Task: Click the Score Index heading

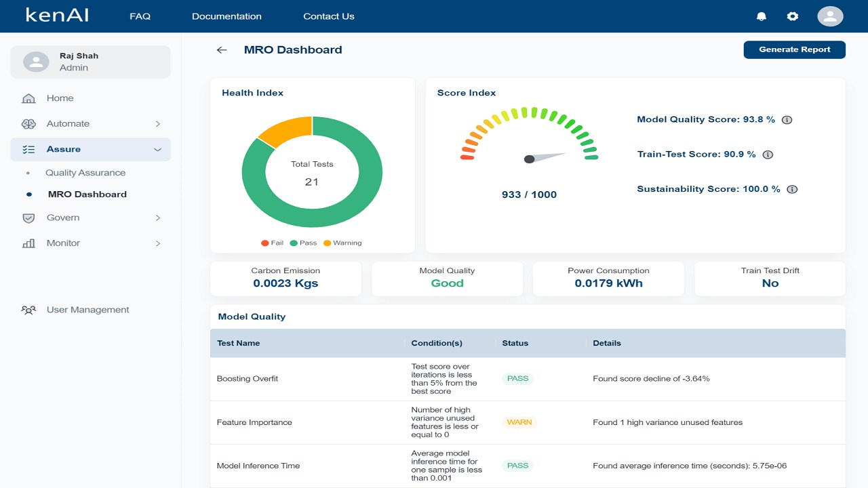Action: (x=467, y=93)
